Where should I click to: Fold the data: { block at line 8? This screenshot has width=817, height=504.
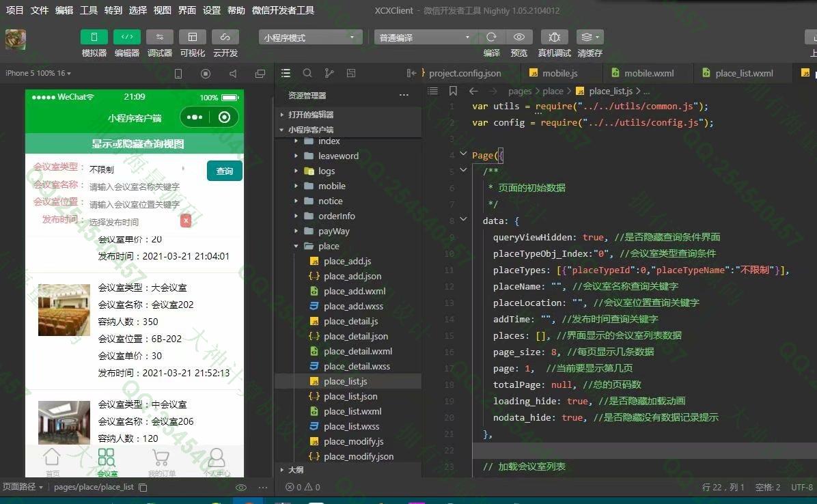(x=463, y=219)
